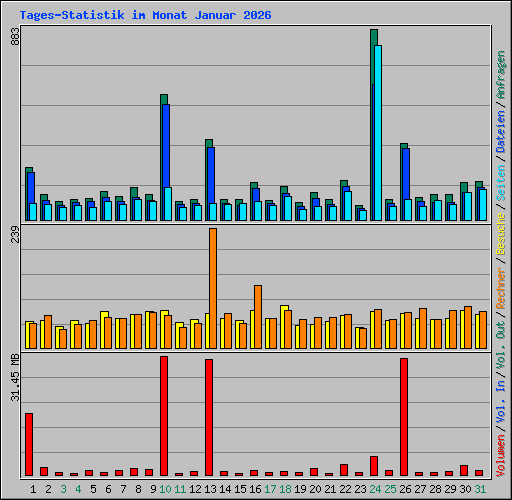
Task: Click day label 9 on the x-axis
Action: (x=153, y=489)
